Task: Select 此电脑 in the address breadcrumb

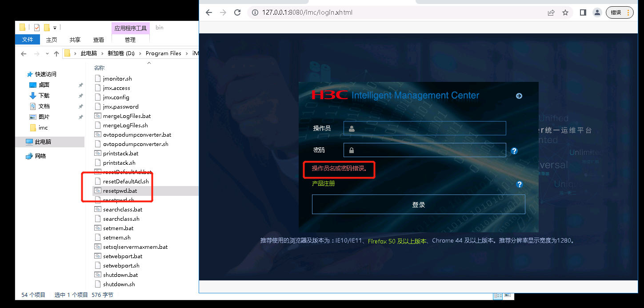Action: pyautogui.click(x=88, y=53)
